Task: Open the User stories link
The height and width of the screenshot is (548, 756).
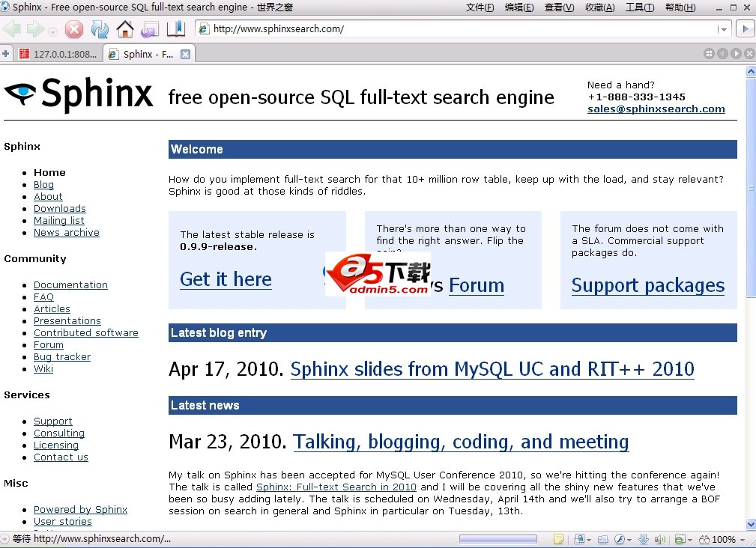Action: (x=63, y=522)
